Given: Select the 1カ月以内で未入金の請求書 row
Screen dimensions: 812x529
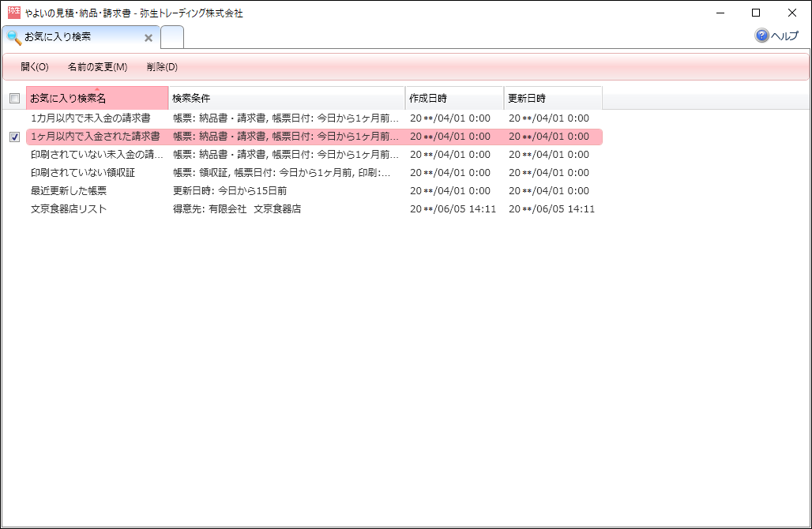Looking at the screenshot, I should pos(314,118).
